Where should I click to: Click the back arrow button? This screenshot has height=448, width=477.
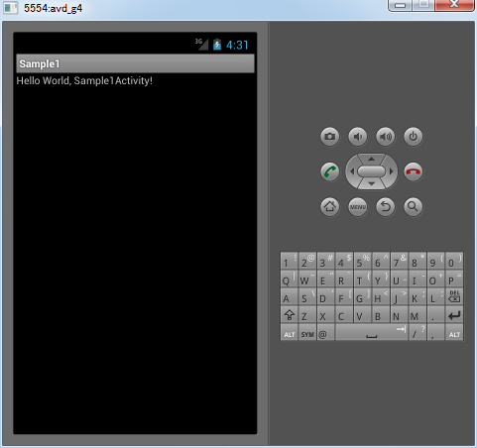pos(385,207)
